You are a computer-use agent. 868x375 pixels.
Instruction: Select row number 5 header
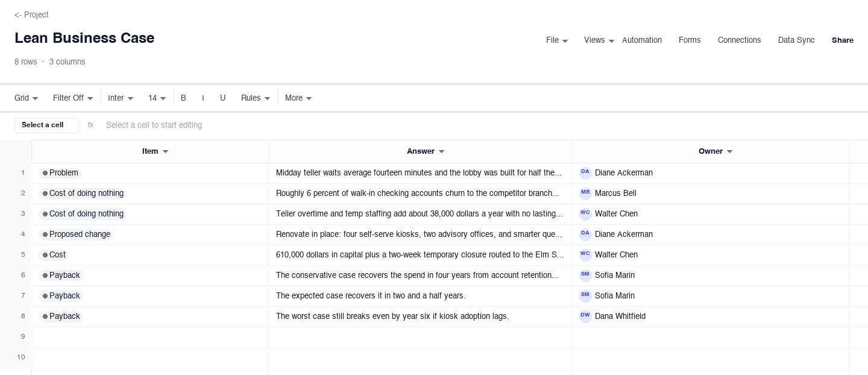tap(16, 255)
